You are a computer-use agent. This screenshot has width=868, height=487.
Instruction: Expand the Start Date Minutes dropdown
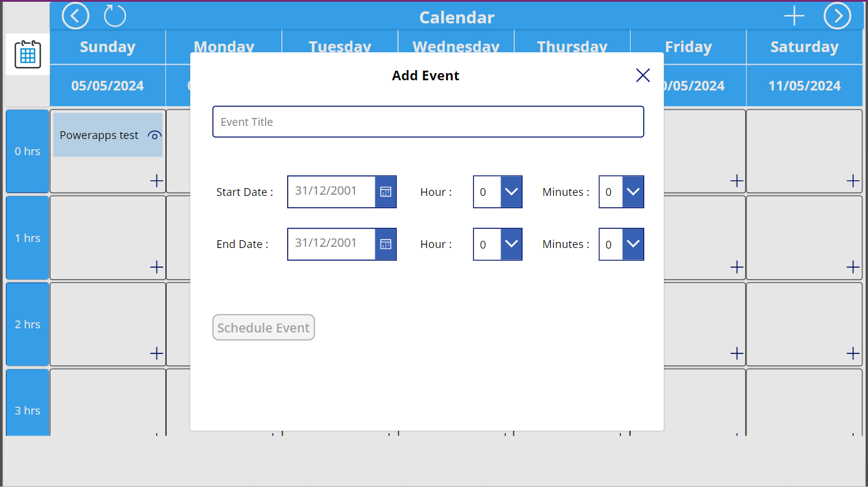click(x=633, y=192)
